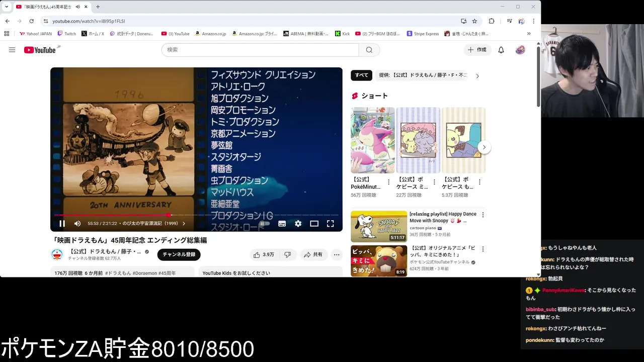Share the video via 共有 button
Image resolution: width=644 pixels, height=362 pixels.
(313, 255)
